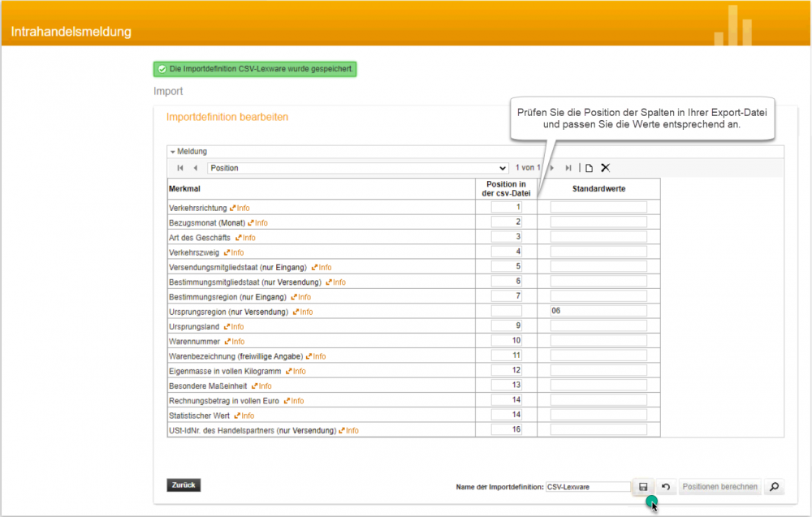
Task: Go to first position record
Action: click(180, 168)
